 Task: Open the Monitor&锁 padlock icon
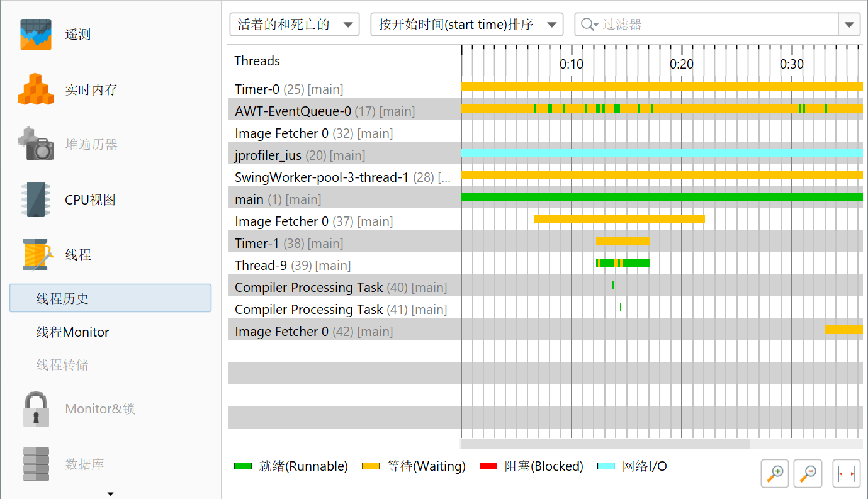pos(36,409)
